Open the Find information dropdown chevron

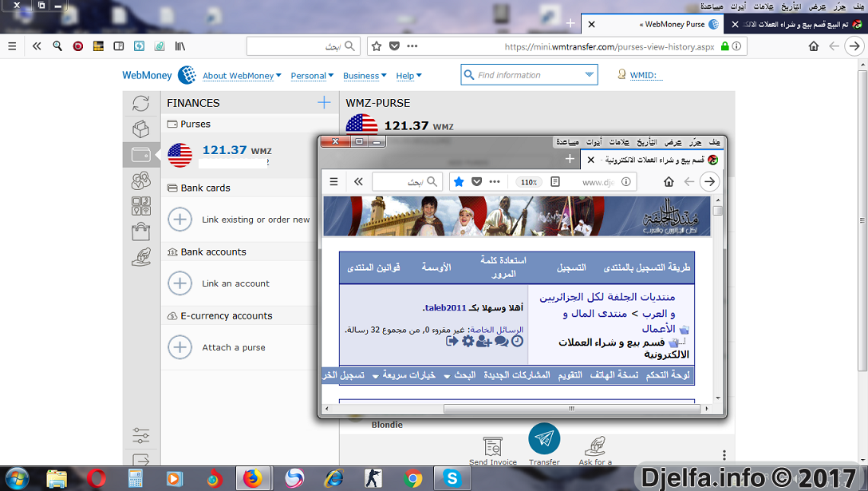(589, 74)
